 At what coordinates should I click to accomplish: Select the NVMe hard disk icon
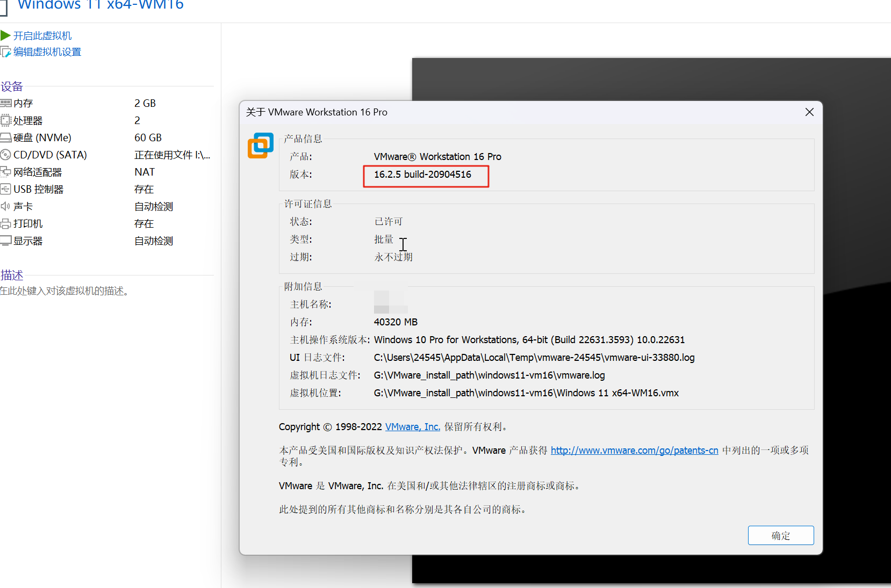6,138
